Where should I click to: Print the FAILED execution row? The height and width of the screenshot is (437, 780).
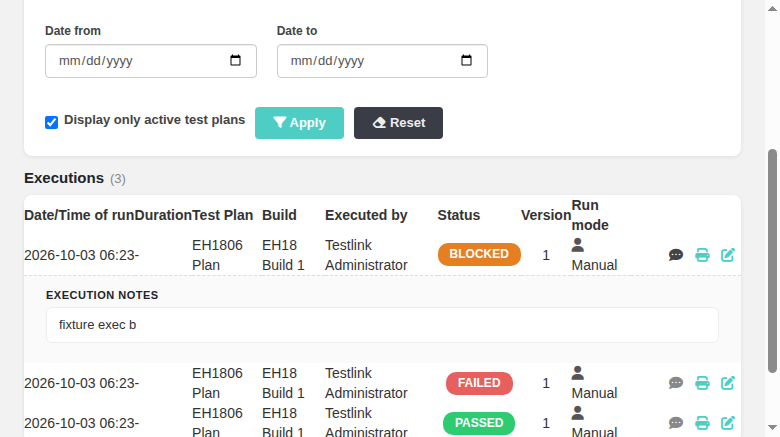pyautogui.click(x=702, y=383)
